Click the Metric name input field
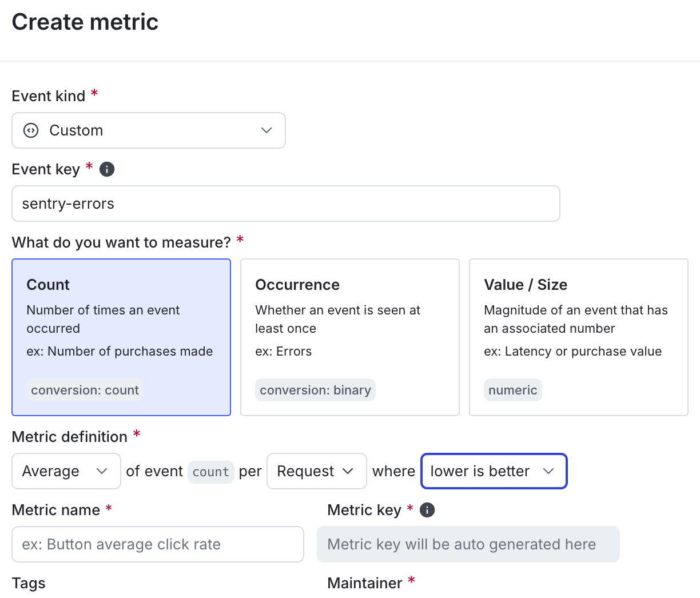Viewport: 700px width, 598px height. [x=158, y=544]
